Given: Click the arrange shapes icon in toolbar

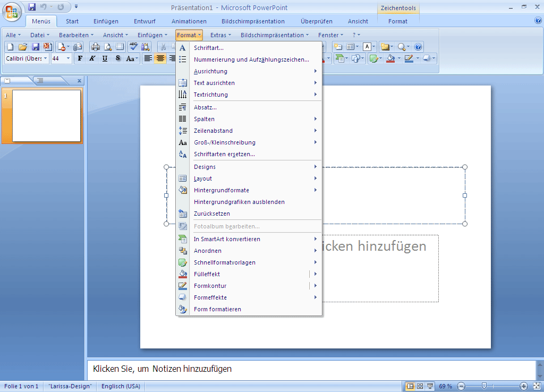Looking at the screenshot, I should [x=355, y=58].
